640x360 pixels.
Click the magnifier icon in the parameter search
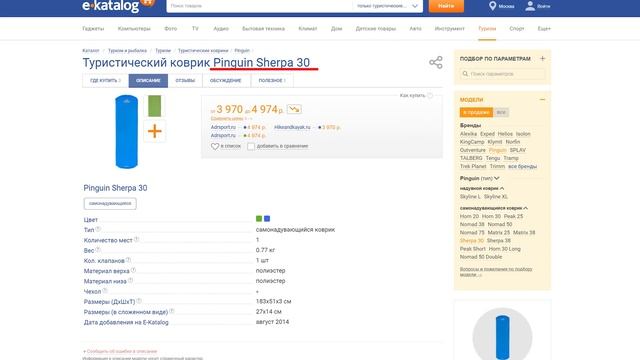(x=465, y=74)
